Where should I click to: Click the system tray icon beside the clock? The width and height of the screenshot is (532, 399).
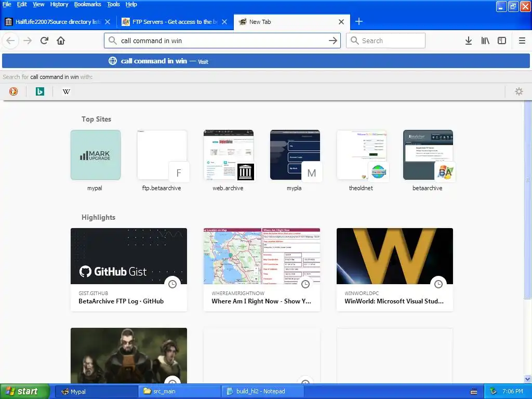(x=494, y=392)
